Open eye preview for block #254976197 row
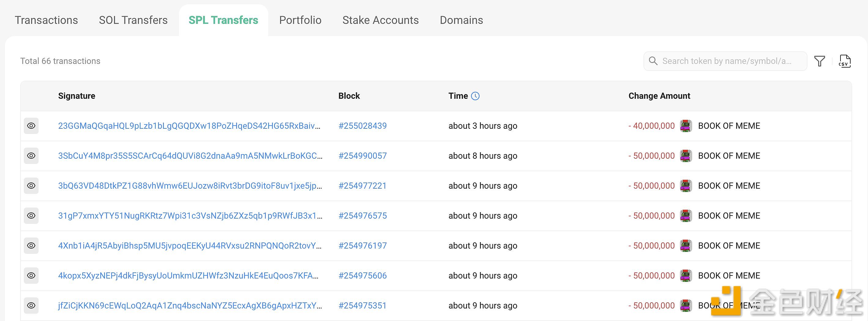This screenshot has width=868, height=321. point(31,245)
